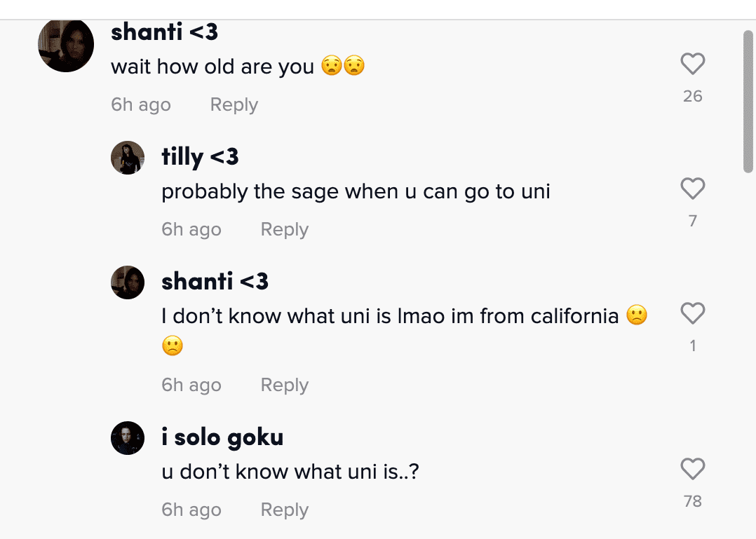Open tilly's profile avatar
Viewport: 756px width, 539px height.
pos(128,158)
